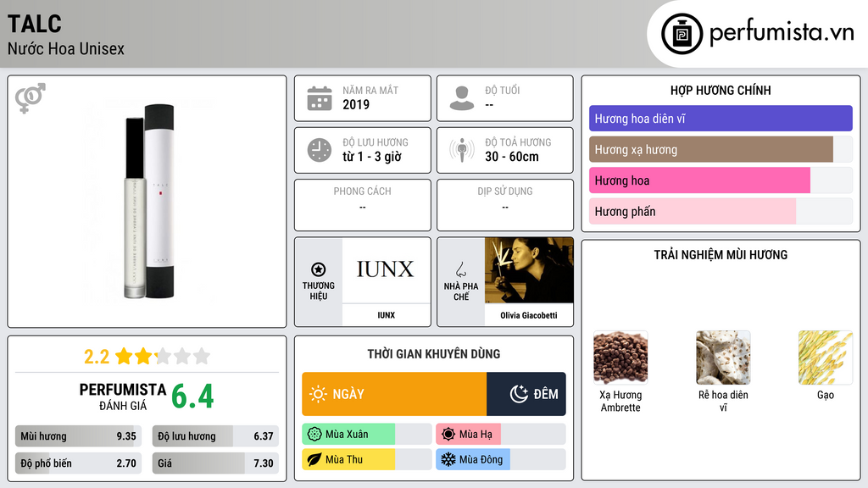Open the IUNX brand logo image

(386, 270)
